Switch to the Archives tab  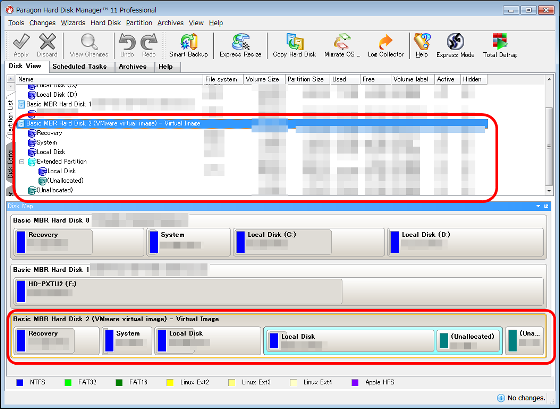click(x=132, y=67)
